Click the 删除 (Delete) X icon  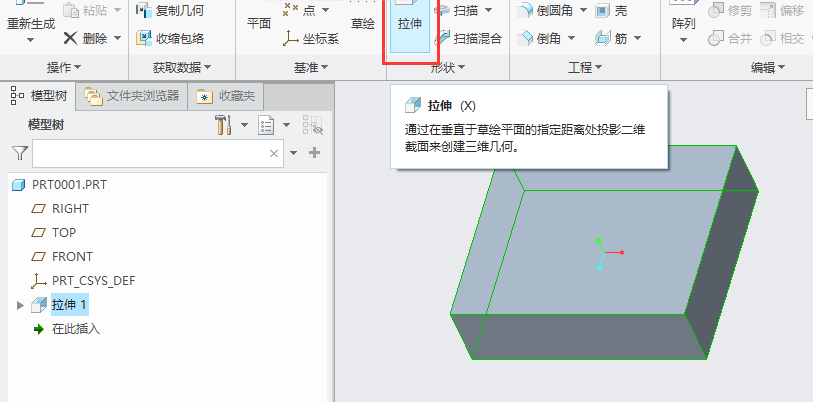tap(71, 38)
